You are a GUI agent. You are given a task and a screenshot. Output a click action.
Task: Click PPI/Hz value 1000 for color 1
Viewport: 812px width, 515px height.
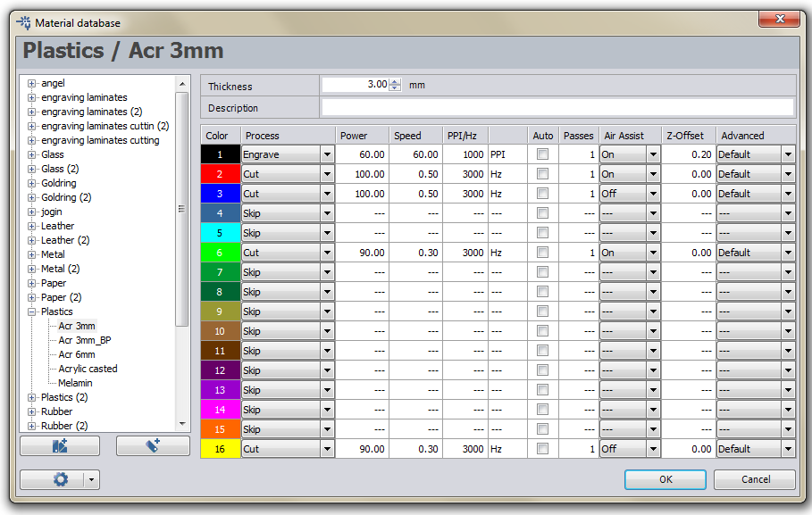465,154
